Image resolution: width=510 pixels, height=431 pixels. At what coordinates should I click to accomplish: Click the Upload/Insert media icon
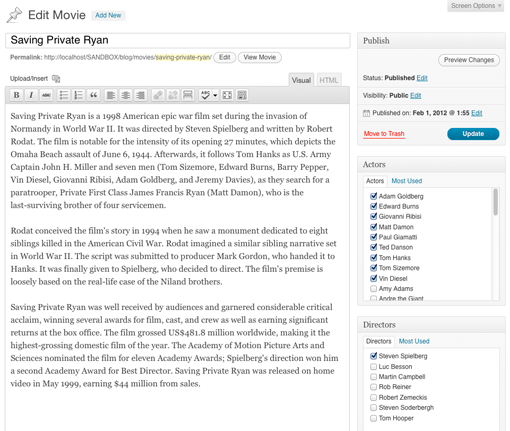pyautogui.click(x=56, y=79)
